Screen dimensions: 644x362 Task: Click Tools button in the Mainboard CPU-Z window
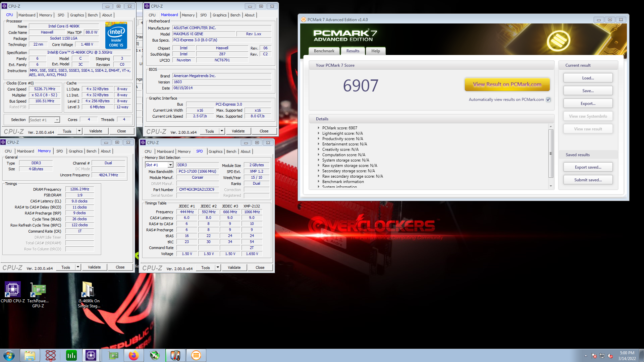[x=210, y=131]
